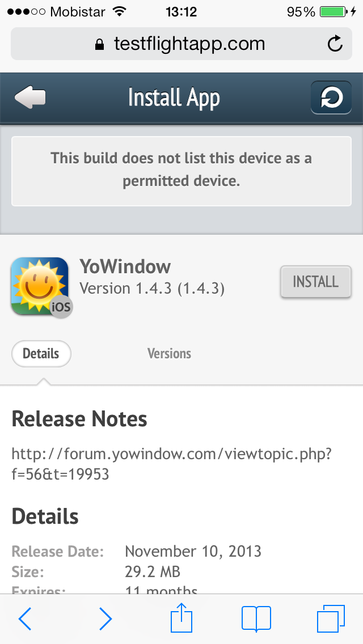363x644 pixels.
Task: Tap the permitted device warning message
Action: pyautogui.click(x=181, y=171)
